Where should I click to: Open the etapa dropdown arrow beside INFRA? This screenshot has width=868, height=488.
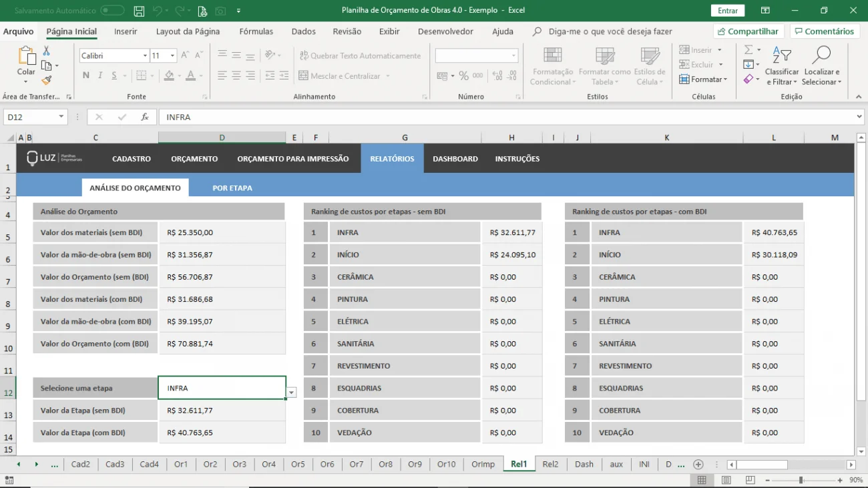pos(291,393)
